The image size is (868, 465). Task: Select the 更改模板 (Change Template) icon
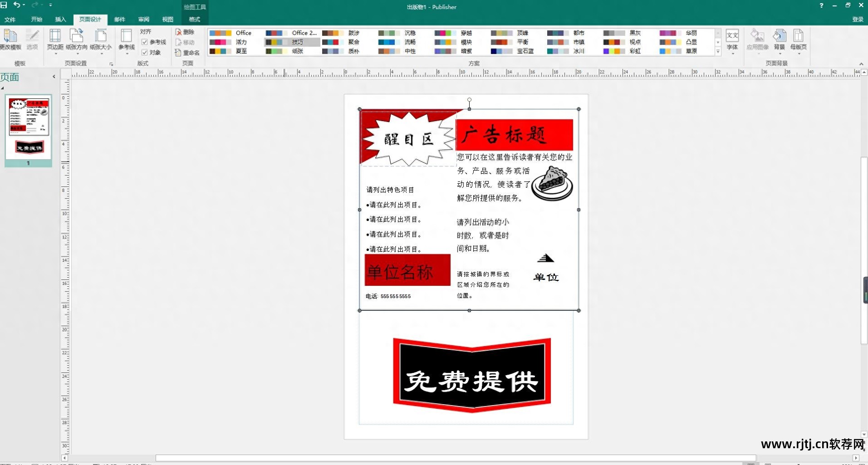(x=10, y=41)
